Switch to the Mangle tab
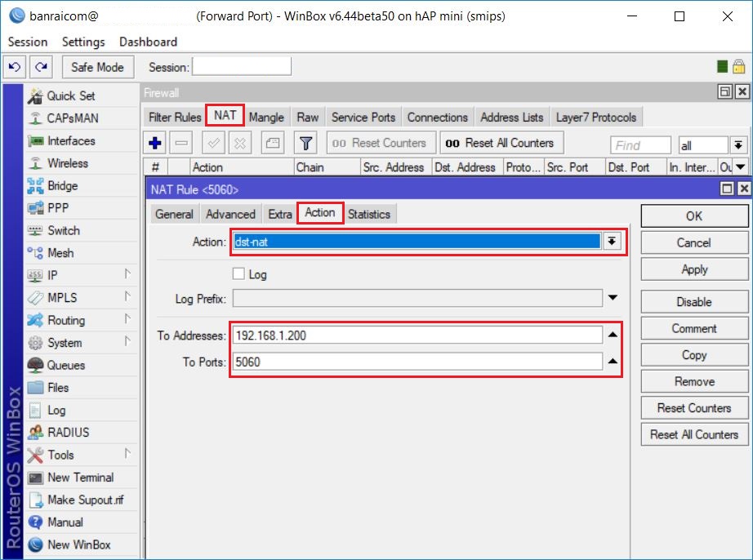This screenshot has width=753, height=560. coord(267,117)
